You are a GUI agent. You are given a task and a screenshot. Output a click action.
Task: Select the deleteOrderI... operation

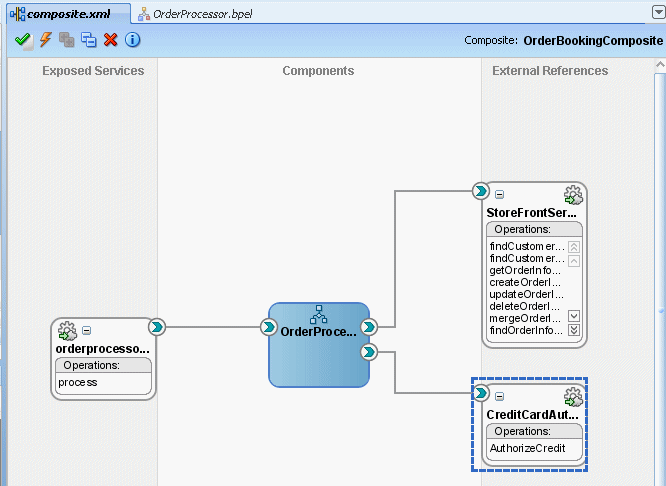coord(525,306)
